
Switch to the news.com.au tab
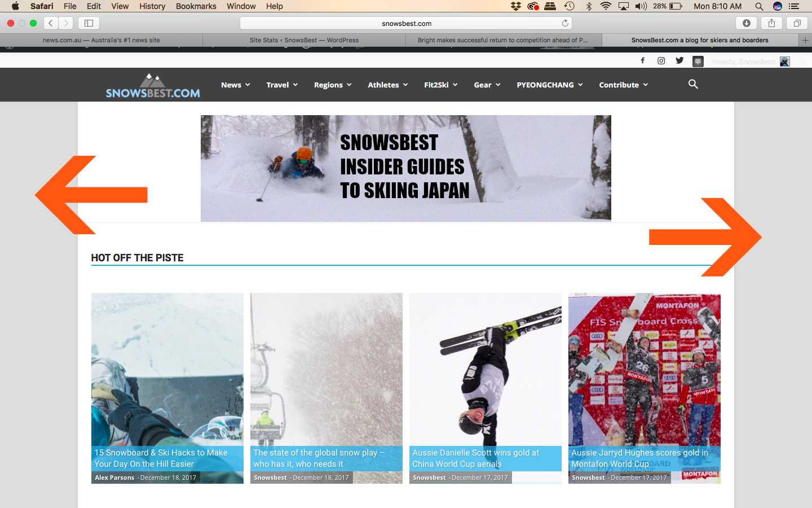(101, 40)
